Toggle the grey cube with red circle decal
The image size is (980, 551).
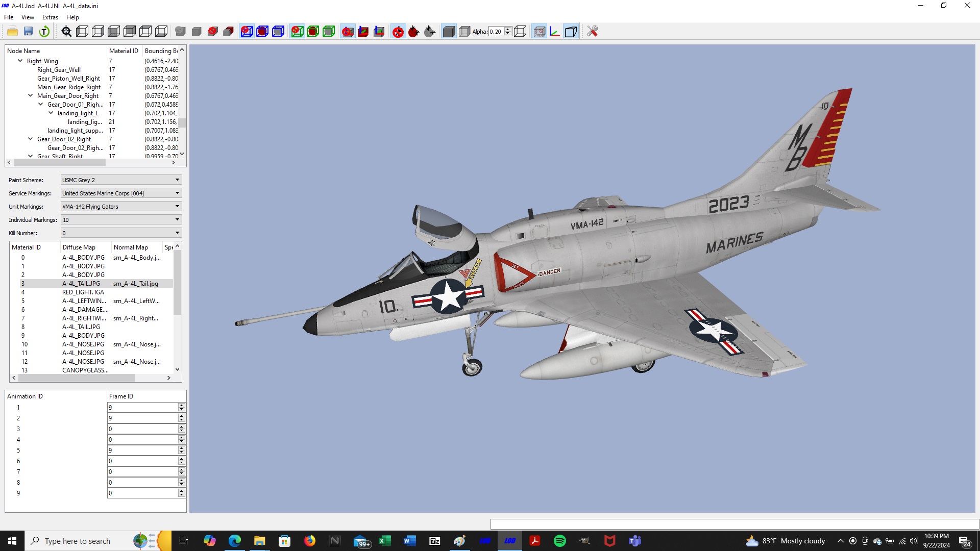(539, 32)
